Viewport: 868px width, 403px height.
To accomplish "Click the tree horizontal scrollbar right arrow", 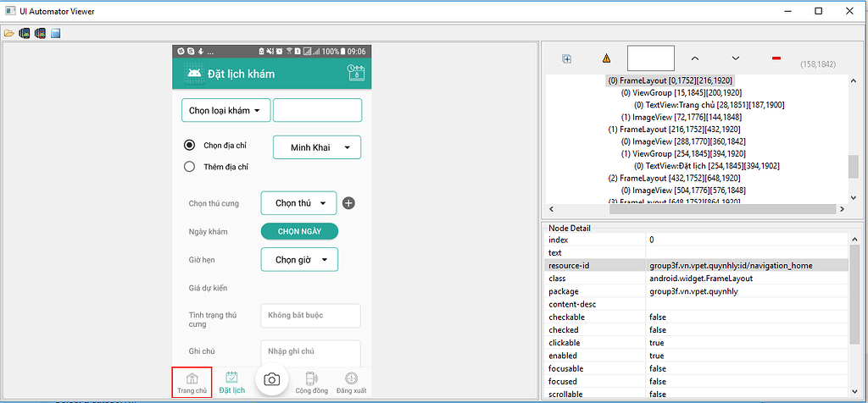I will point(842,209).
